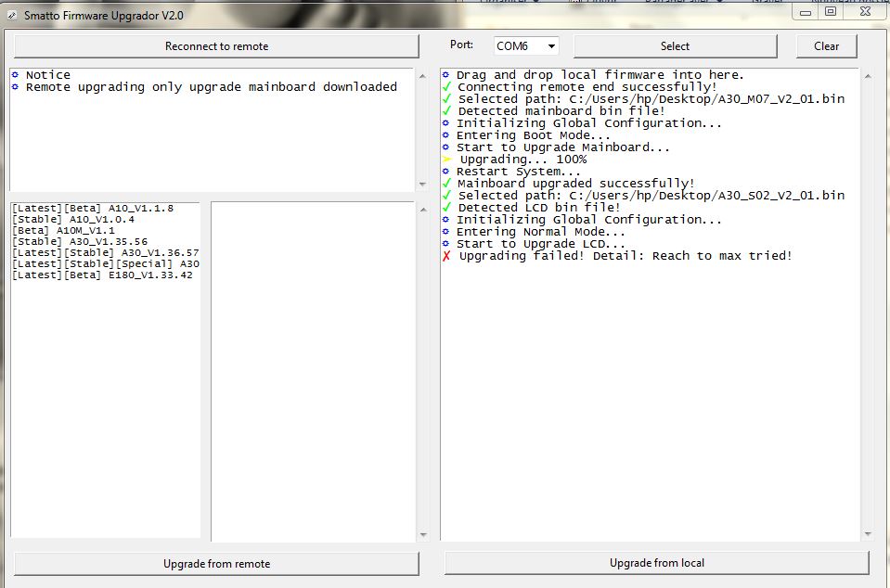The image size is (890, 588).
Task: Click firmware details scroll up arrow
Action: point(423,210)
